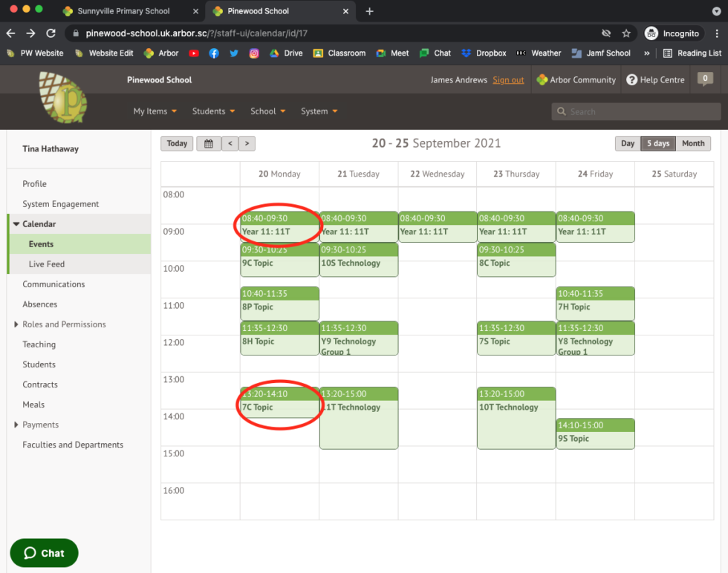This screenshot has width=728, height=573.
Task: Go to next week arrow
Action: point(247,143)
